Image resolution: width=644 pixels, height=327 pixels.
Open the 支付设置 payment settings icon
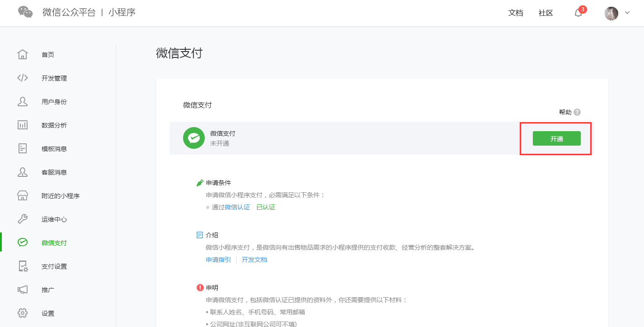coord(23,265)
